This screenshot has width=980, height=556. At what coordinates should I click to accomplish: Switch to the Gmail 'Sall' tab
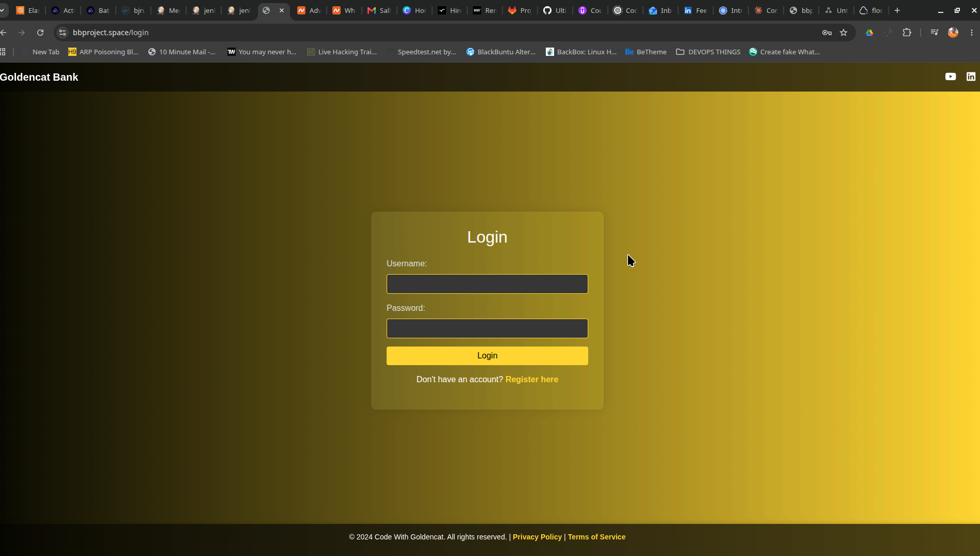(379, 10)
